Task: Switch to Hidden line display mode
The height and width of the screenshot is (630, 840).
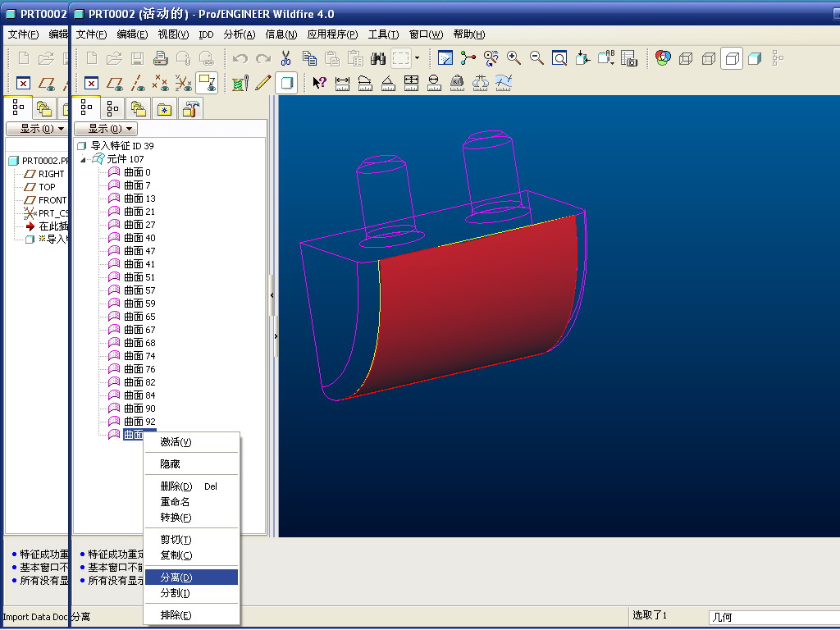Action: coord(709,58)
